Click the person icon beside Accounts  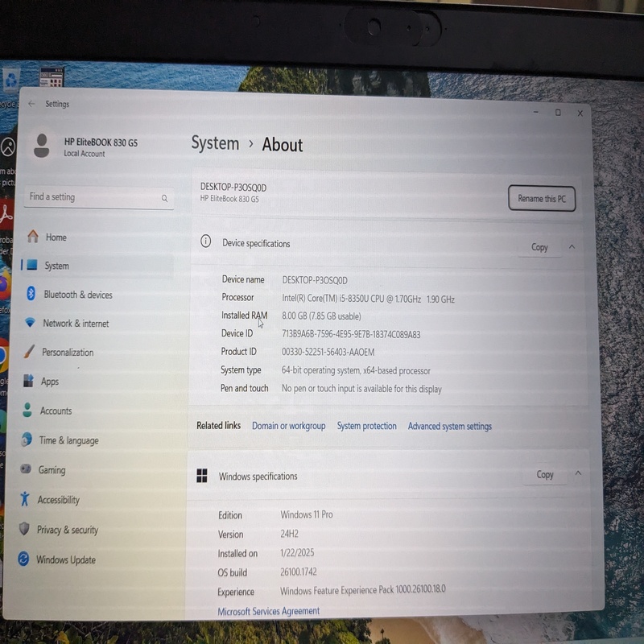click(x=27, y=410)
